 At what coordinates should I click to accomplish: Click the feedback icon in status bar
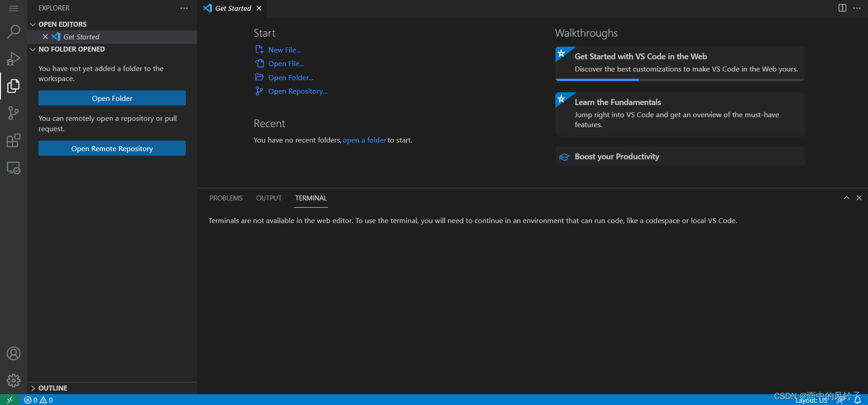click(840, 400)
